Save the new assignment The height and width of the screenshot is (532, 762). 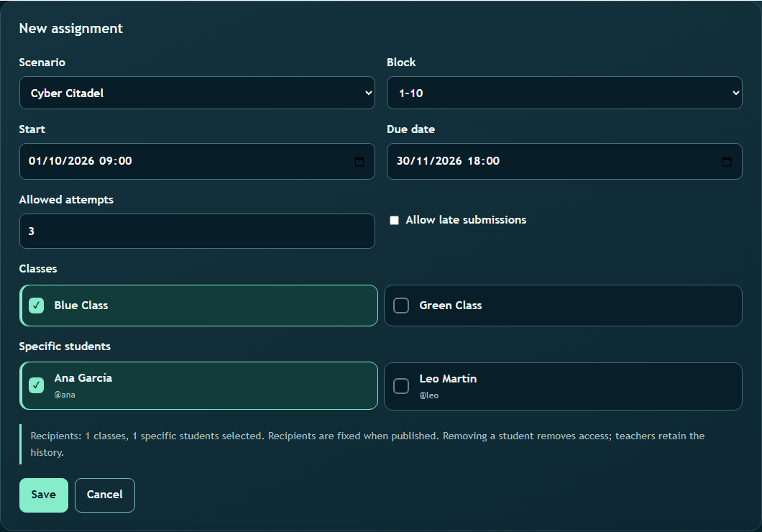click(x=44, y=495)
